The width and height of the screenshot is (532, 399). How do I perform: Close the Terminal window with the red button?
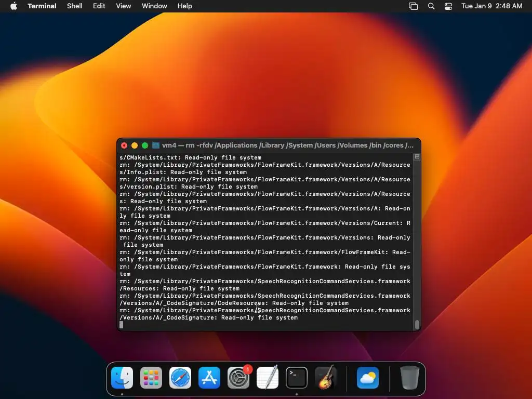(x=124, y=145)
